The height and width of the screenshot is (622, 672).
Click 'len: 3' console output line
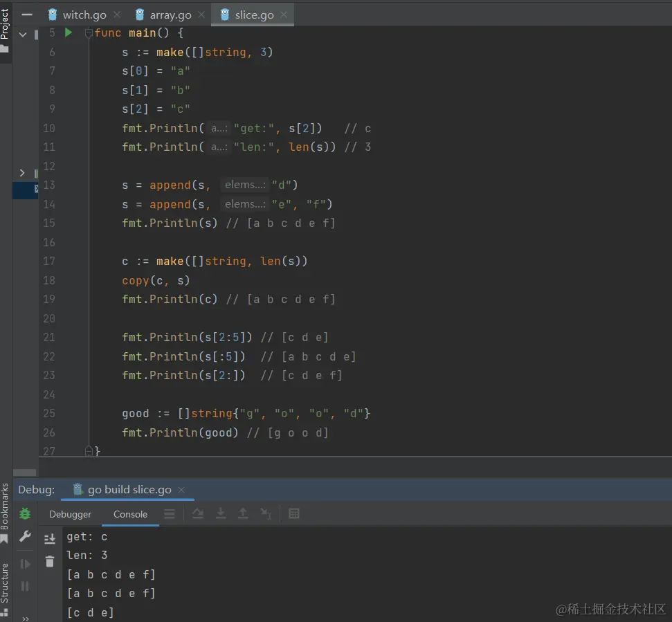[x=87, y=555]
